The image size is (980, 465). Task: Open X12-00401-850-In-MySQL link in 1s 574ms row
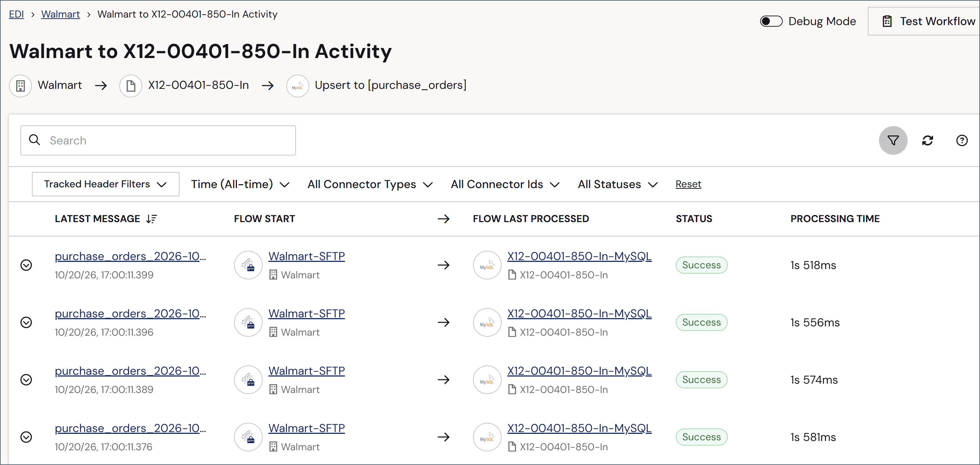coord(579,371)
